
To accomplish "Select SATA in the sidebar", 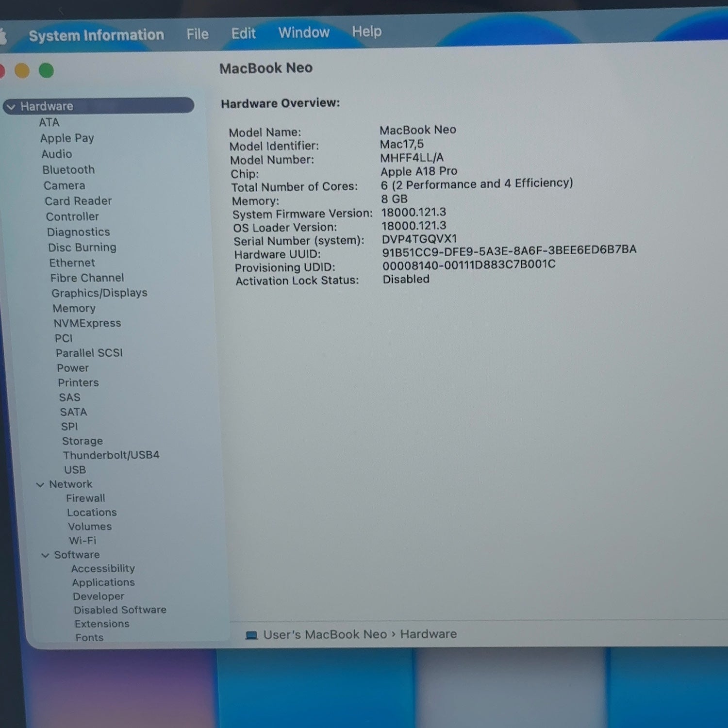I will pyautogui.click(x=73, y=412).
